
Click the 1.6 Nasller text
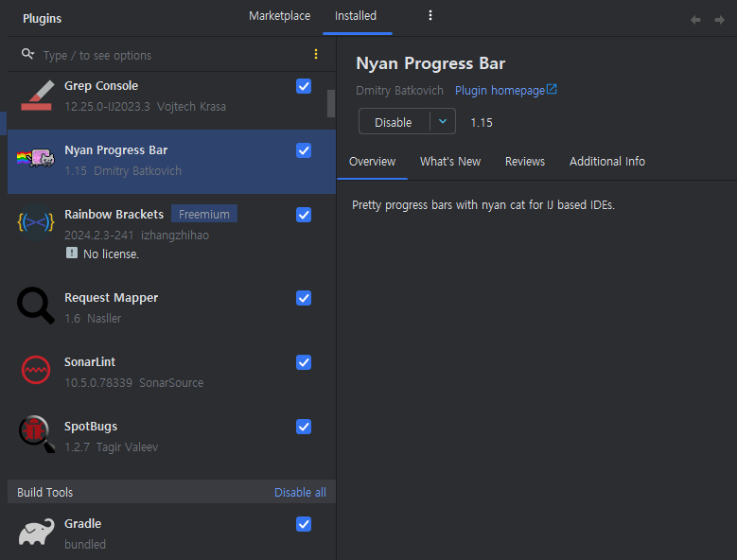click(x=93, y=319)
